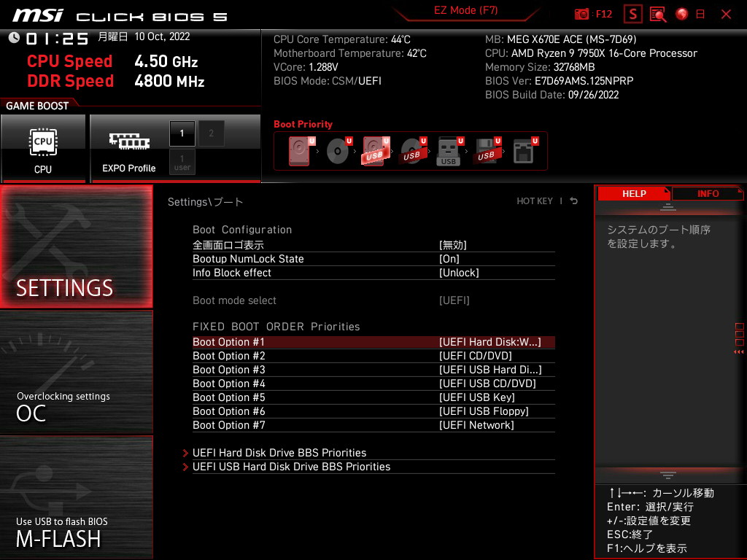Click the 日 language selector

coord(700,15)
